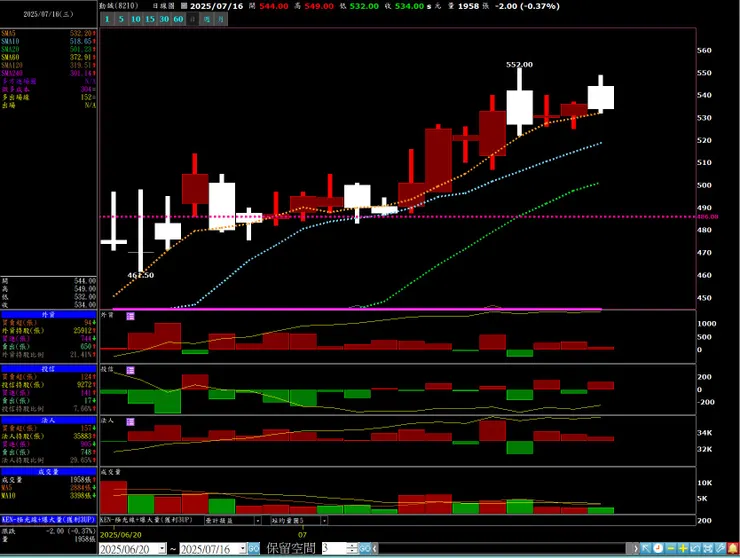
Task: Select the drawing pen tool icon
Action: click(720, 548)
